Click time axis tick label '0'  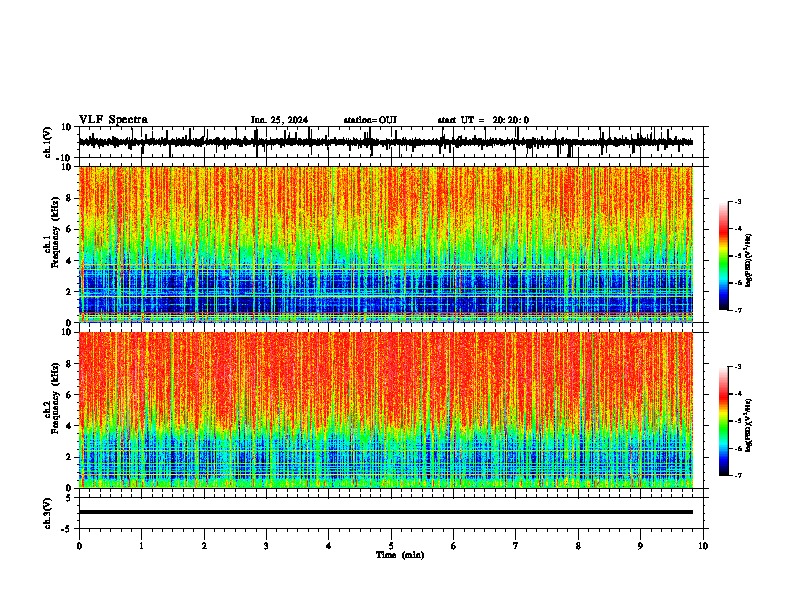click(x=79, y=546)
